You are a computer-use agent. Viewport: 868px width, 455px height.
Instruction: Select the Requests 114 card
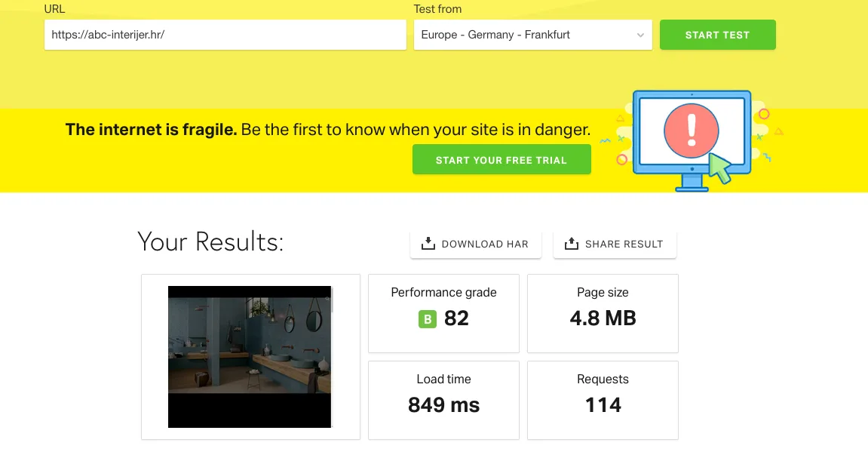point(603,400)
